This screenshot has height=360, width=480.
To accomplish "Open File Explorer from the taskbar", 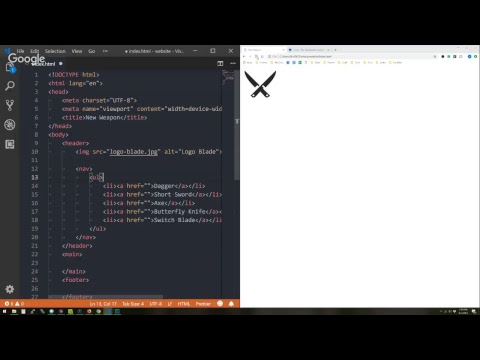I will pos(14,311).
